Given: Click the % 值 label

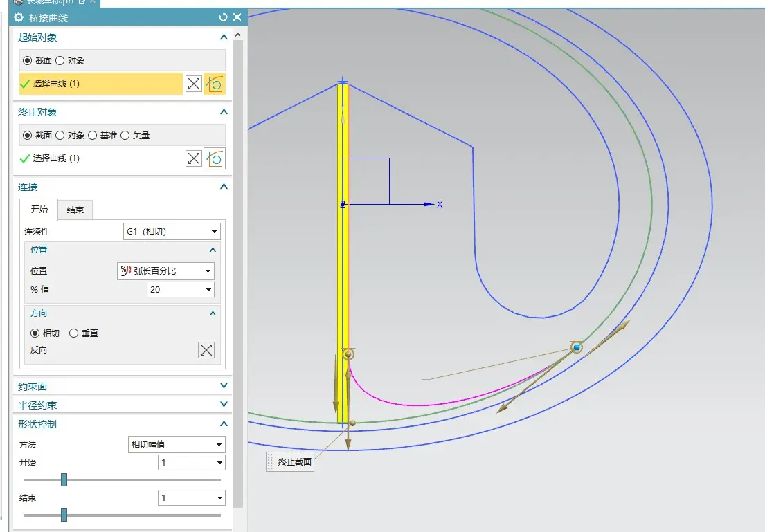Looking at the screenshot, I should coord(39,290).
